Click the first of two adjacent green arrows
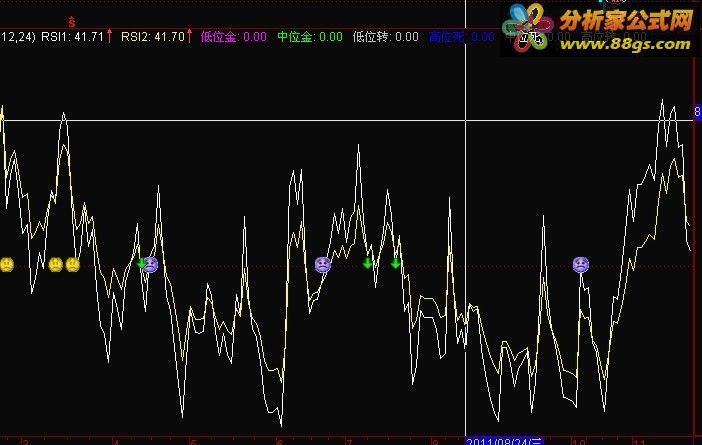This screenshot has height=445, width=702. [x=368, y=263]
